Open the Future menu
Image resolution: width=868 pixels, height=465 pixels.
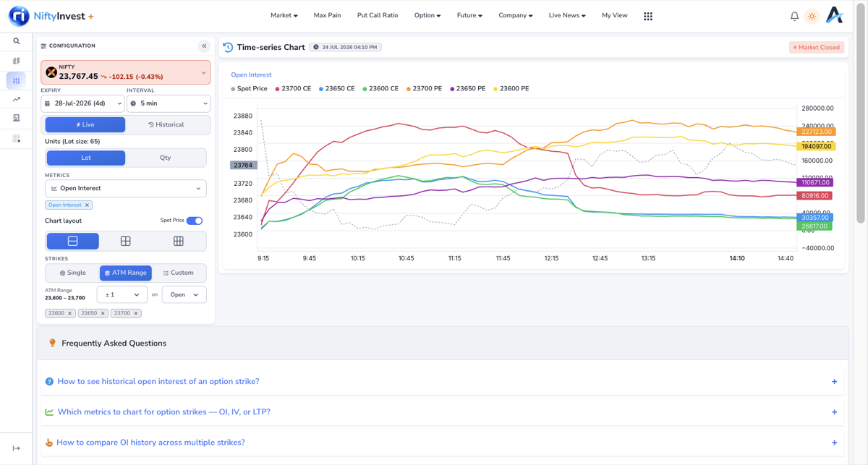point(469,15)
